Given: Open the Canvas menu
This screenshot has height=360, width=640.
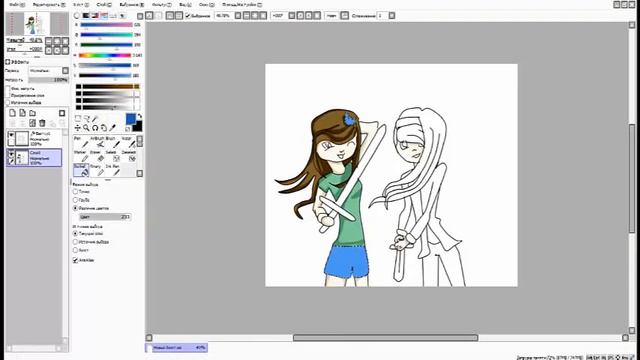Looking at the screenshot, I should (x=81, y=4).
